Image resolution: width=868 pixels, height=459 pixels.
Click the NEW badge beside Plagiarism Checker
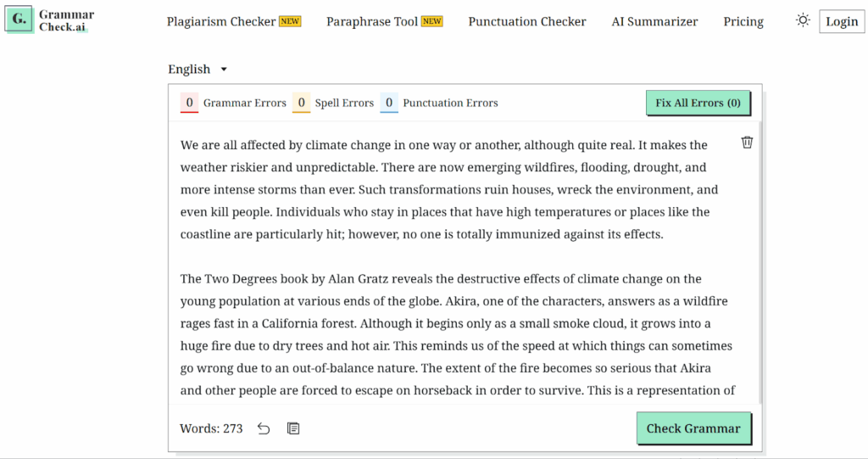pos(290,21)
